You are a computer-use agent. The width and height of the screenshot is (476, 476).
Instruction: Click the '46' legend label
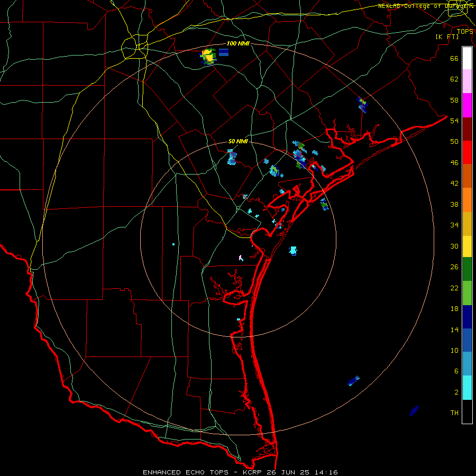point(454,163)
